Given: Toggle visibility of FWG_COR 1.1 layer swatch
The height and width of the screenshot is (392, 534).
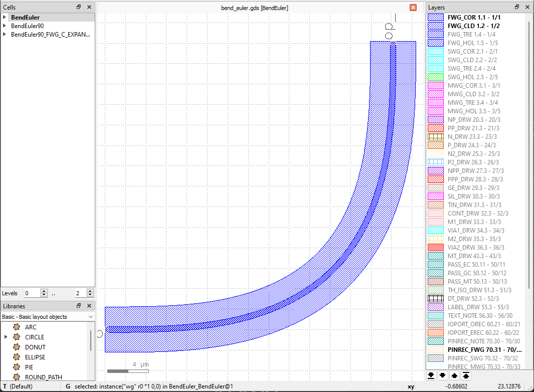Looking at the screenshot, I should pos(436,18).
